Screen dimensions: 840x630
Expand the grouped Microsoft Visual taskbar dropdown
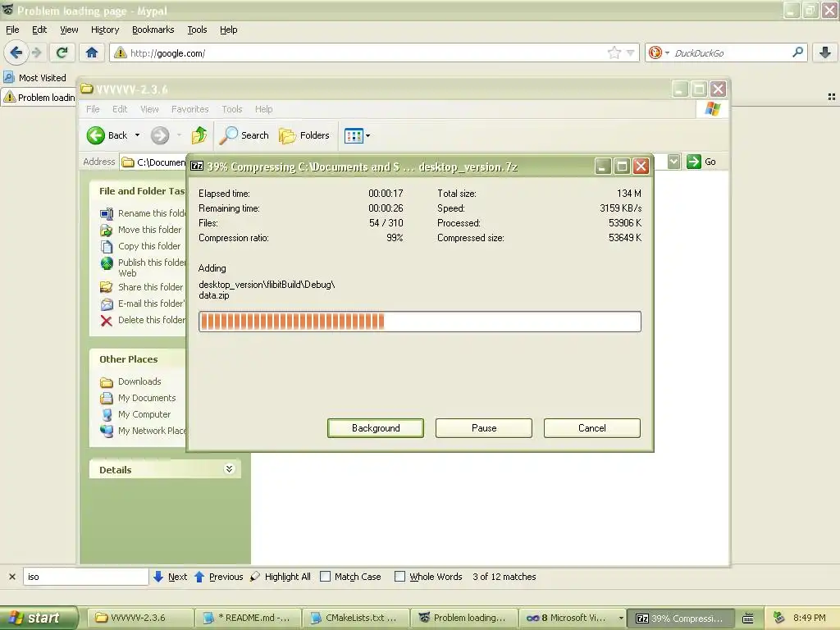coord(621,618)
